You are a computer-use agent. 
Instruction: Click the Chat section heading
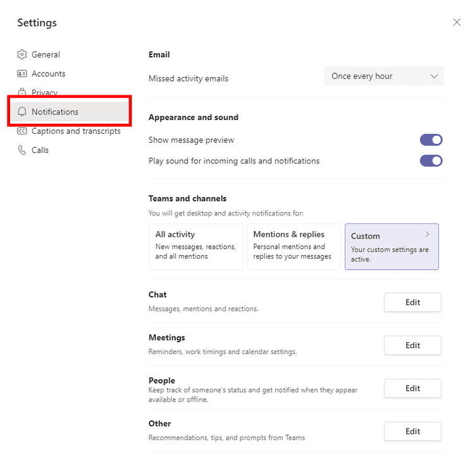point(158,295)
